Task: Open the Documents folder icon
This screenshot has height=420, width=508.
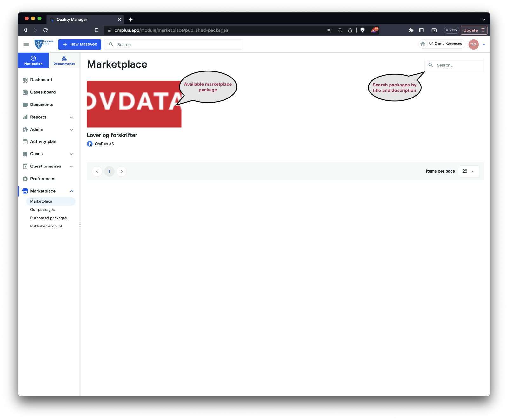Action: [x=25, y=105]
